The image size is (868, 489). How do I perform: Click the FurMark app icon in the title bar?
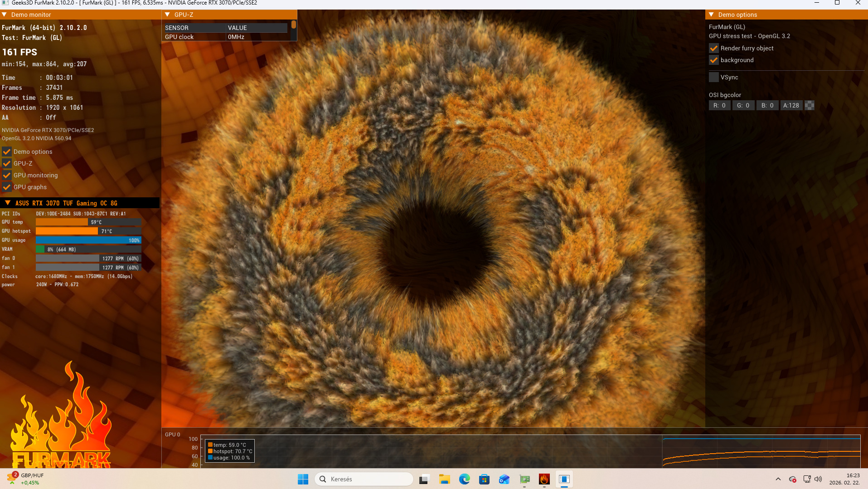(x=5, y=3)
